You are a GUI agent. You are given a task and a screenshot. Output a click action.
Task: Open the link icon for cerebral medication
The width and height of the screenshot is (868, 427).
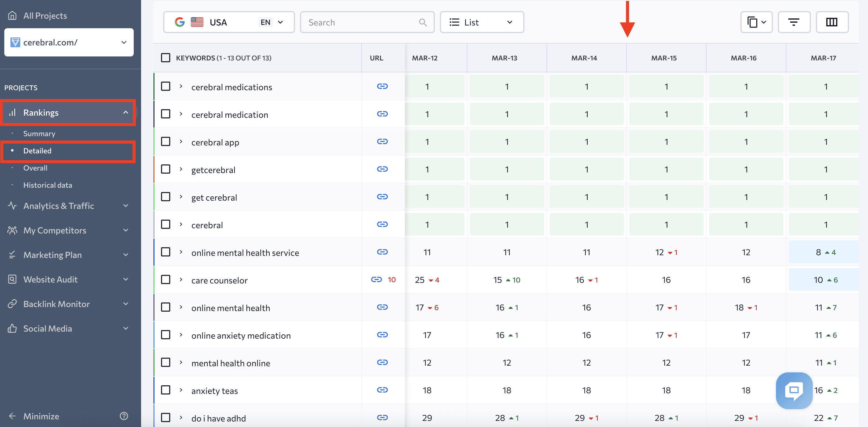click(x=382, y=114)
